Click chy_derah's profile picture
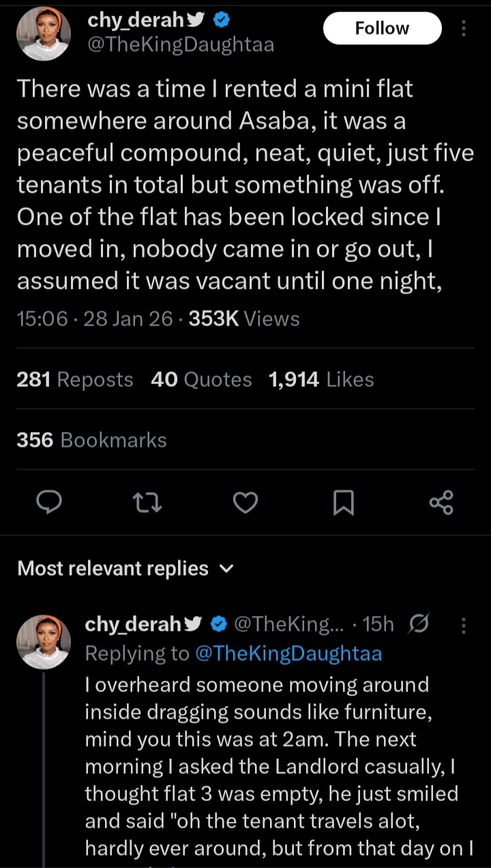491x868 pixels. click(44, 33)
